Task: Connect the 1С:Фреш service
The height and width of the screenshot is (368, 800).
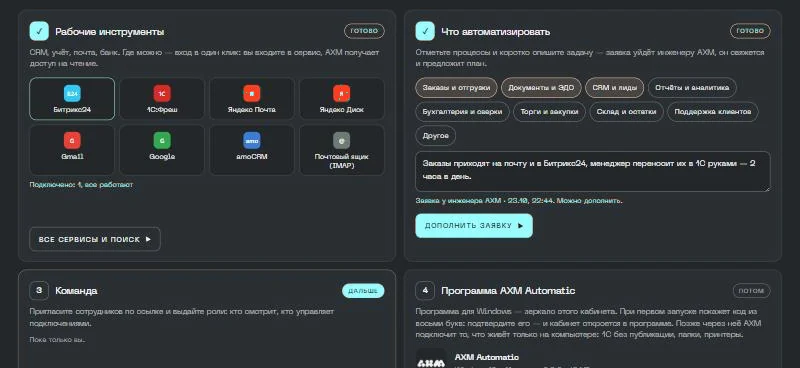Action: (x=162, y=99)
